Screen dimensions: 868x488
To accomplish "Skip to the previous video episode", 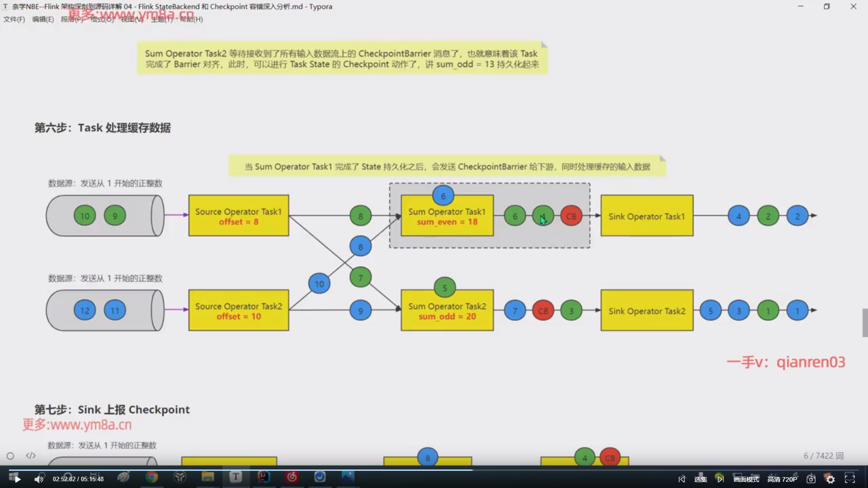I will coord(682,479).
